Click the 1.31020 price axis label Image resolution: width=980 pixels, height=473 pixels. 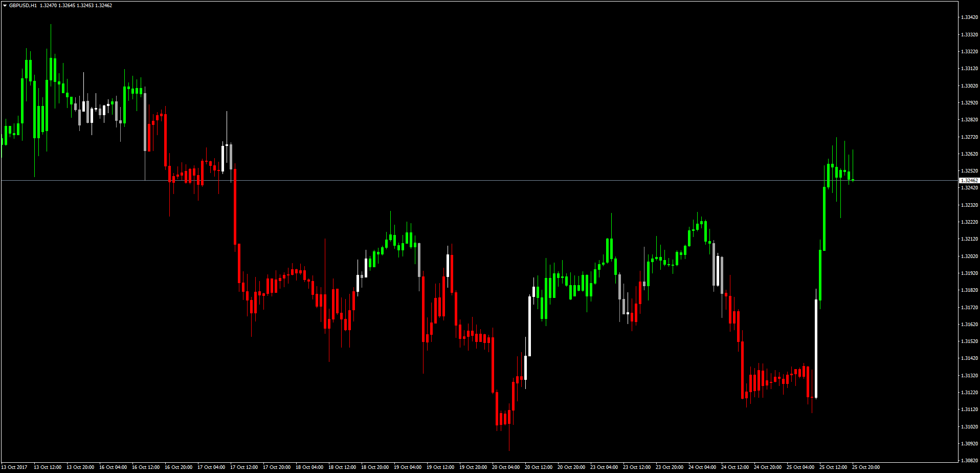969,427
